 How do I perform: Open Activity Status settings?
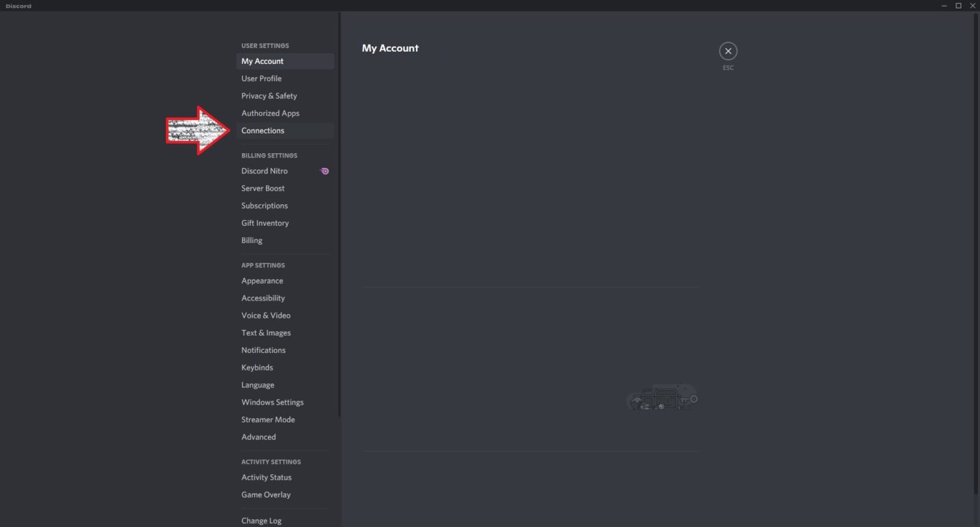266,477
